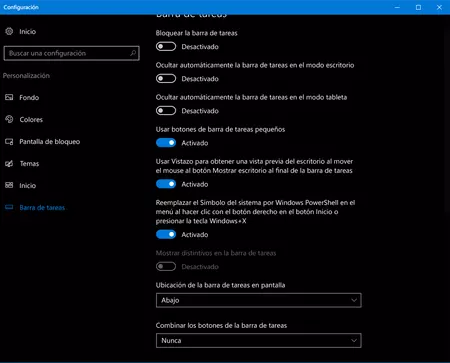Viewport: 450px width, 363px height.
Task: Select the Colores palette icon
Action: (9, 119)
